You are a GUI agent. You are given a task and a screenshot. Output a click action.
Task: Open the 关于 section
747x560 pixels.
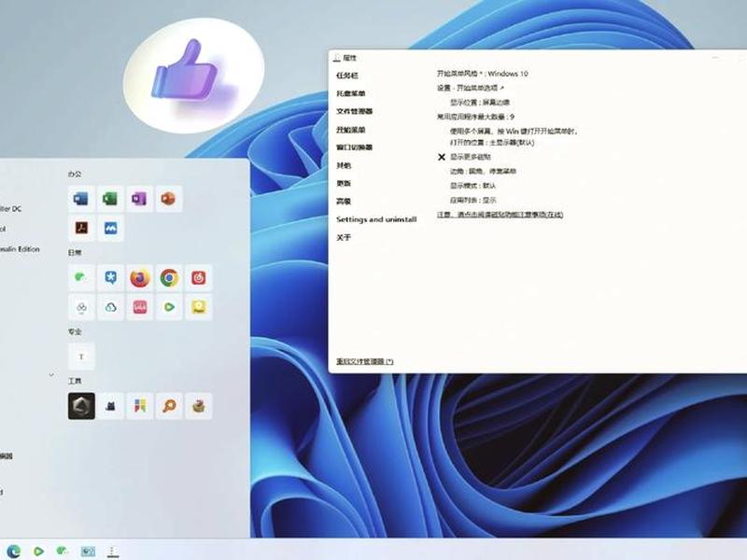[x=344, y=237]
